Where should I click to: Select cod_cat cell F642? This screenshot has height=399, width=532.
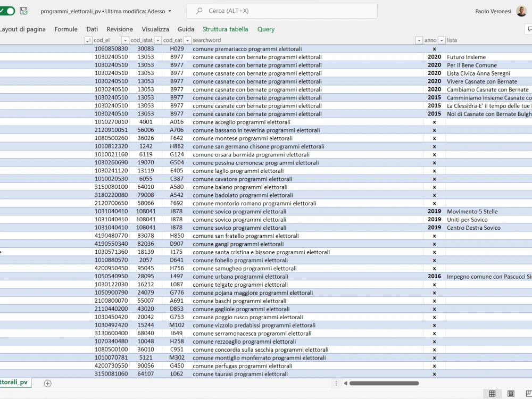click(x=177, y=138)
